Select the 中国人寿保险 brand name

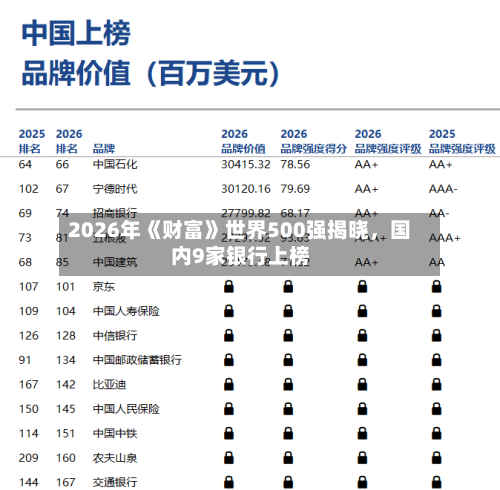pyautogui.click(x=126, y=311)
